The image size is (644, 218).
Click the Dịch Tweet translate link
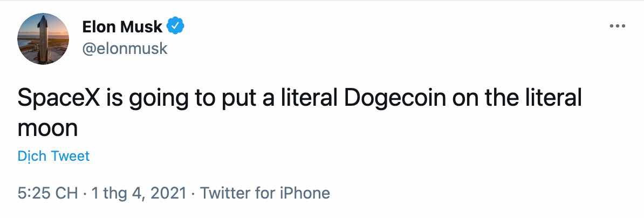pos(53,156)
